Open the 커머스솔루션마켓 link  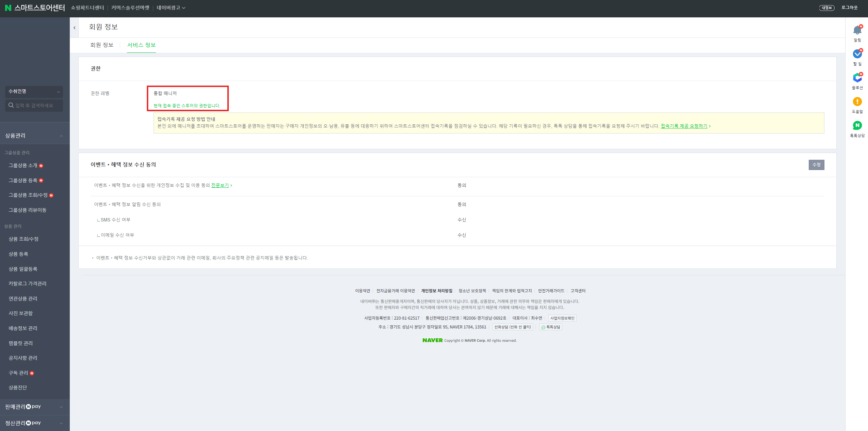coord(130,8)
